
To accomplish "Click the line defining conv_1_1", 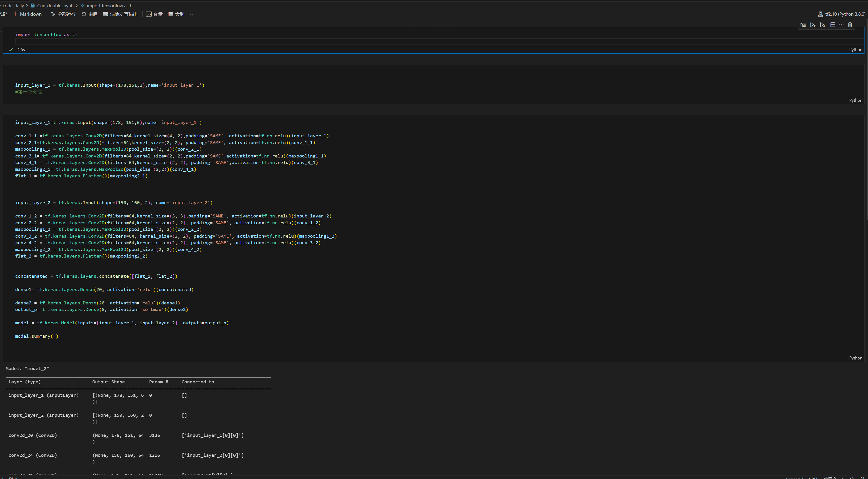I will 172,136.
